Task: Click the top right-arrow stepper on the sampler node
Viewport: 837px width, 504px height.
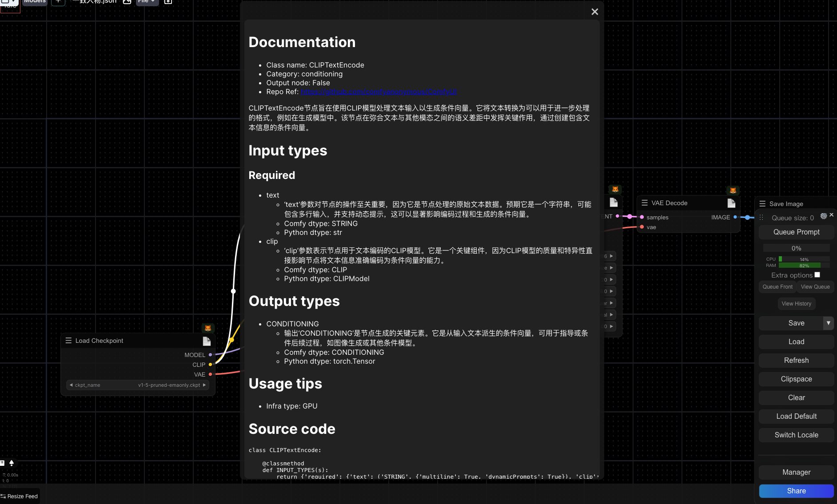Action: tap(611, 256)
